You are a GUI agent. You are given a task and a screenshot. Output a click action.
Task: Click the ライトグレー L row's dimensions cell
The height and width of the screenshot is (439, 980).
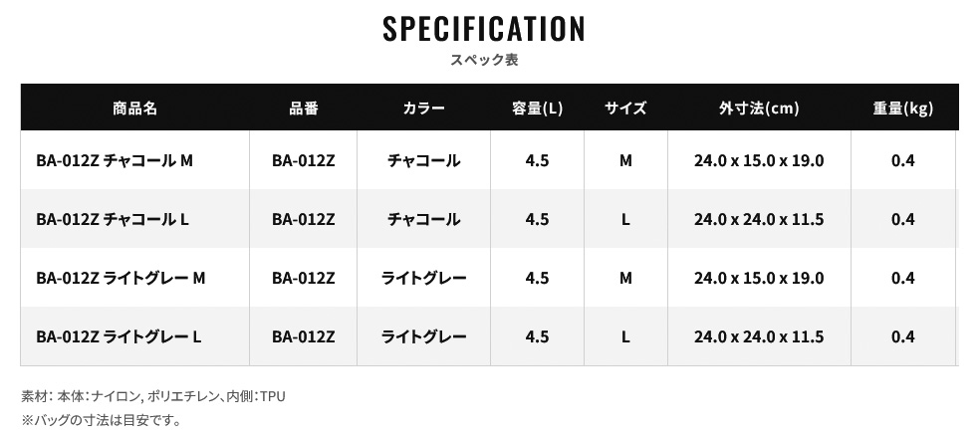[759, 337]
